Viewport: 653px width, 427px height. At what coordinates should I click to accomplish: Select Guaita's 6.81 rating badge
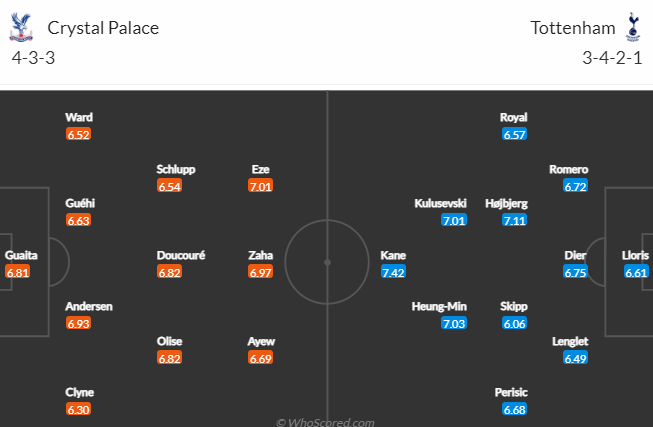pos(17,272)
